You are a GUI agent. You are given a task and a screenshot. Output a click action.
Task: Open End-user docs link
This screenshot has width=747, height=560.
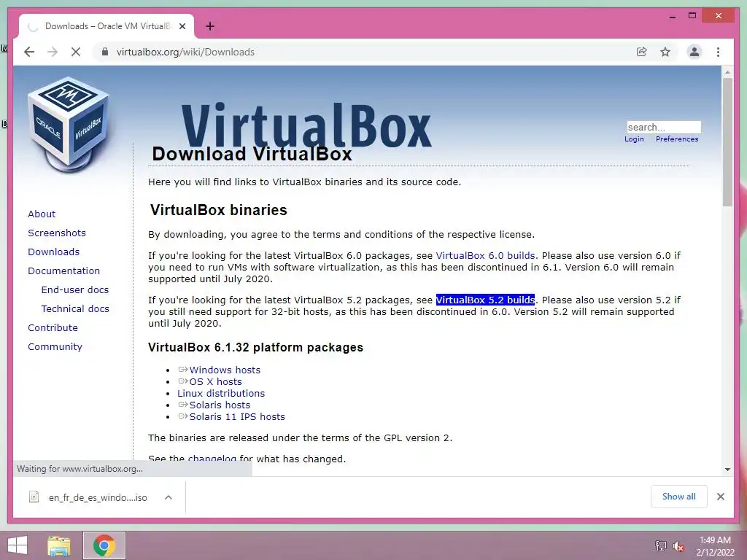(75, 290)
